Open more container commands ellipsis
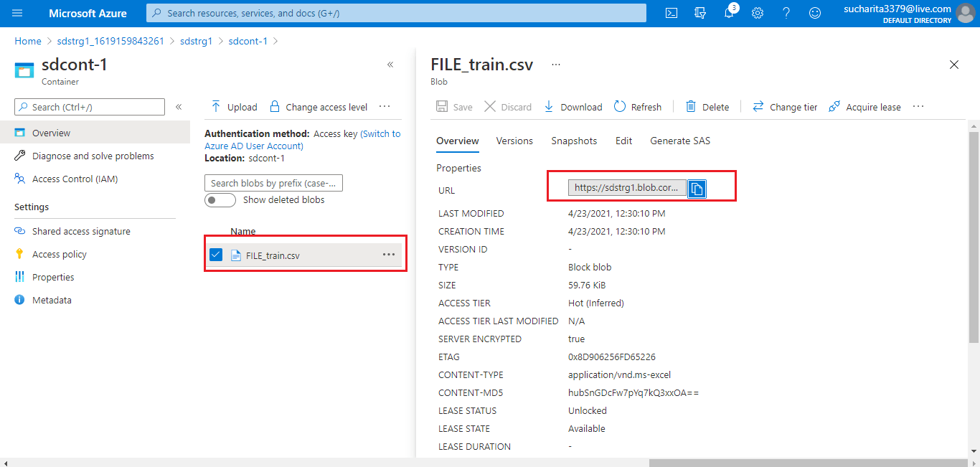Screen dimensions: 980x467 385,106
